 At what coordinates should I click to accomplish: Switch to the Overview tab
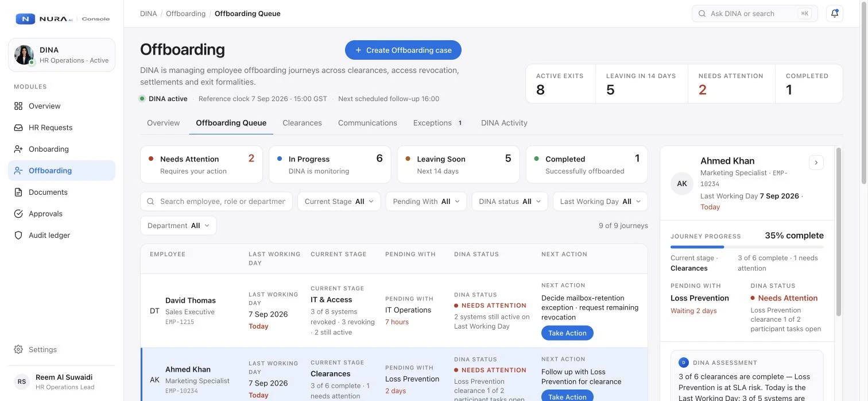pos(163,123)
